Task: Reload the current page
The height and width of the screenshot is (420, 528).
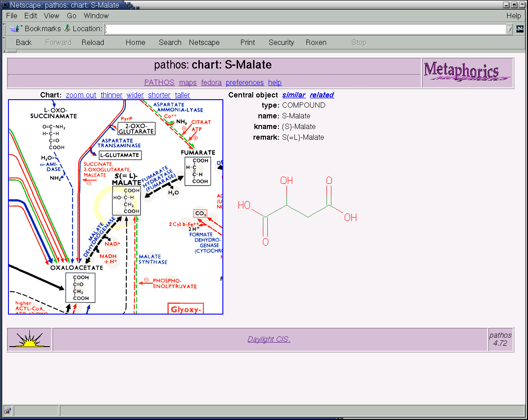Action: 93,42
